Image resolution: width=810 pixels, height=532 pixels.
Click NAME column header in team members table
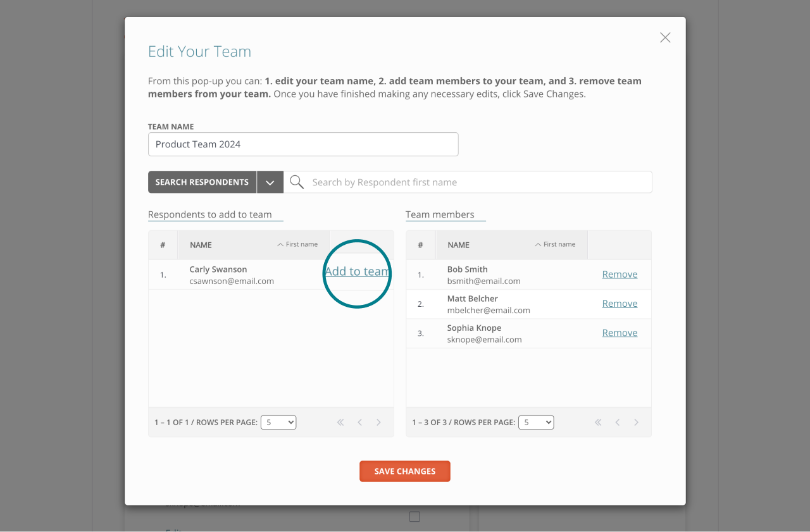tap(458, 245)
